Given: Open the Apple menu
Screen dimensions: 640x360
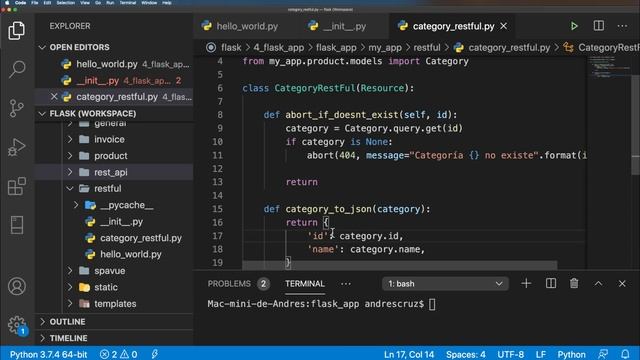Looking at the screenshot, I should coord(7,3).
